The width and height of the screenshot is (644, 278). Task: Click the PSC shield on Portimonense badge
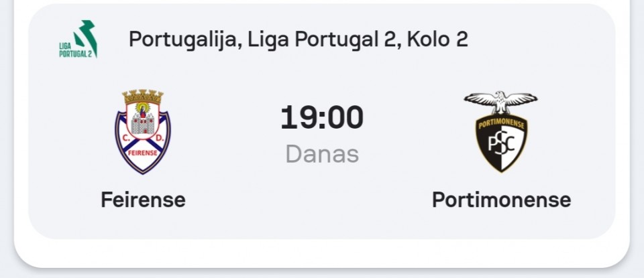pyautogui.click(x=501, y=143)
